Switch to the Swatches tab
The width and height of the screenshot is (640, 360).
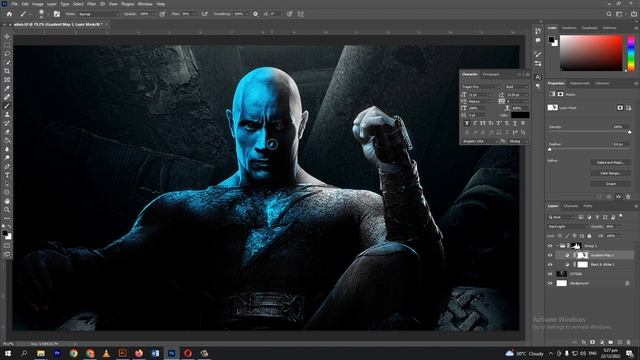[569, 28]
